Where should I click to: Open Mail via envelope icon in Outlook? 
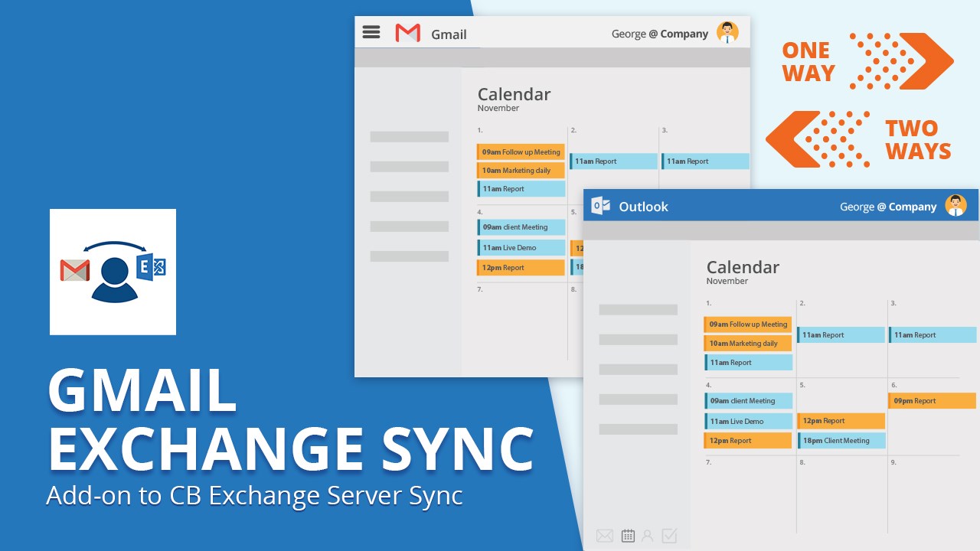[605, 536]
